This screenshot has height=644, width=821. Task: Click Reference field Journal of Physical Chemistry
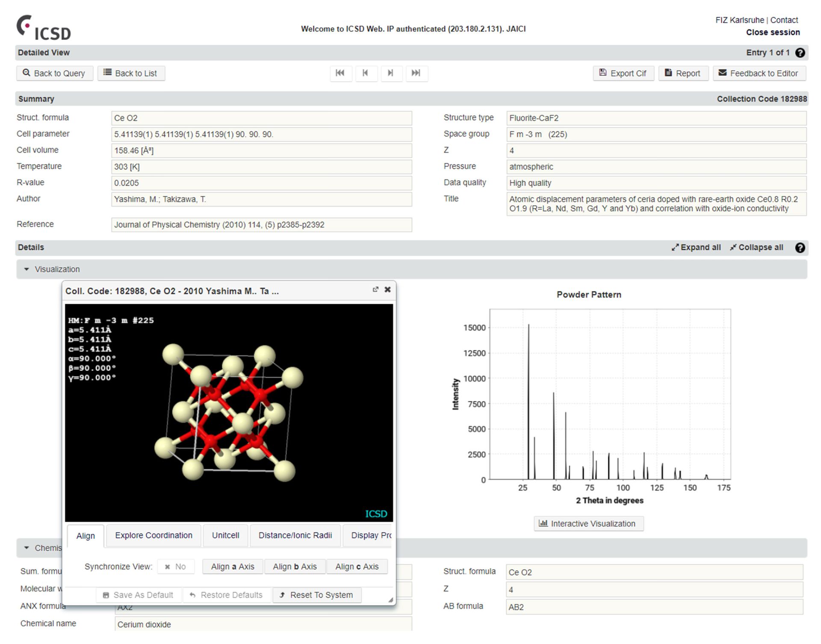262,225
